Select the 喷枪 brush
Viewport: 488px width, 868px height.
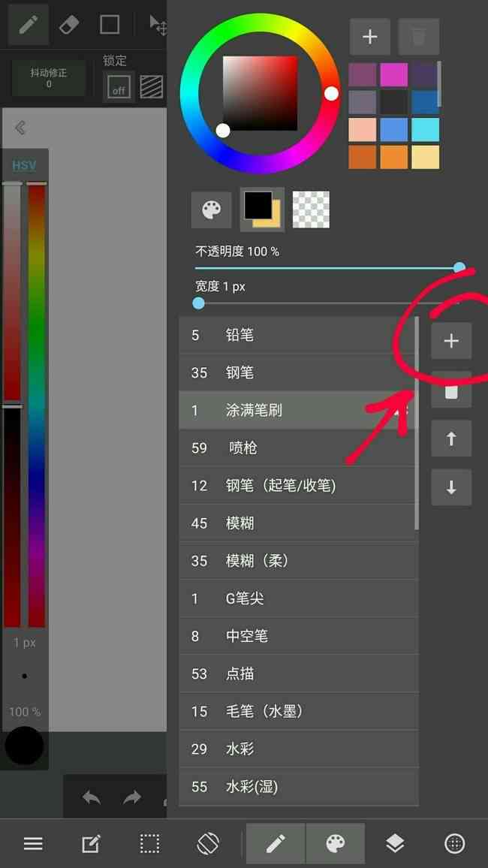tap(297, 448)
